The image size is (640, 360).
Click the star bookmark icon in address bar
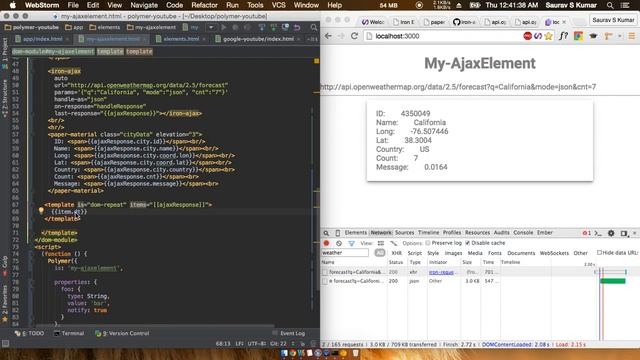[x=549, y=36]
